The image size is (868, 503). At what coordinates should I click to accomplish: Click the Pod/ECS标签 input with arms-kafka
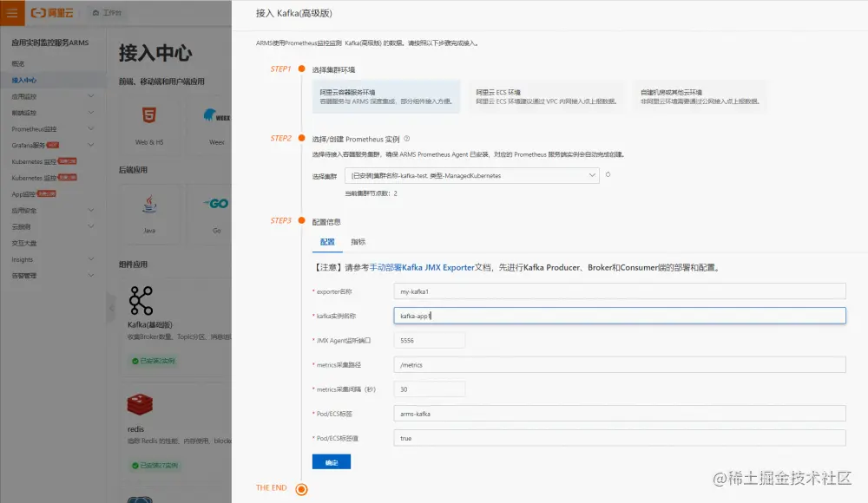pos(620,414)
